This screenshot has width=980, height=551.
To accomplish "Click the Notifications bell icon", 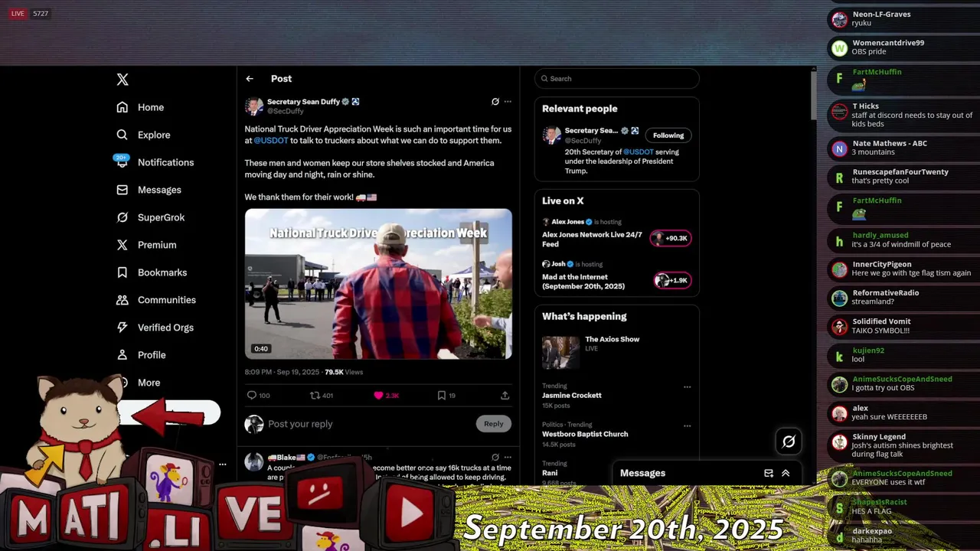I will [122, 162].
